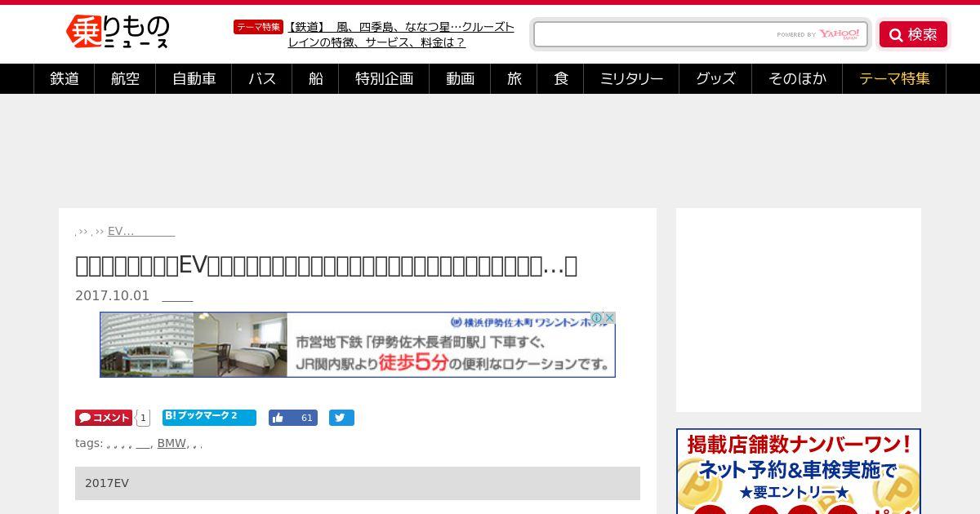Screen dimensions: 980x514
Task: Click the Hatena B!ブックマーク button
Action: pyautogui.click(x=209, y=417)
